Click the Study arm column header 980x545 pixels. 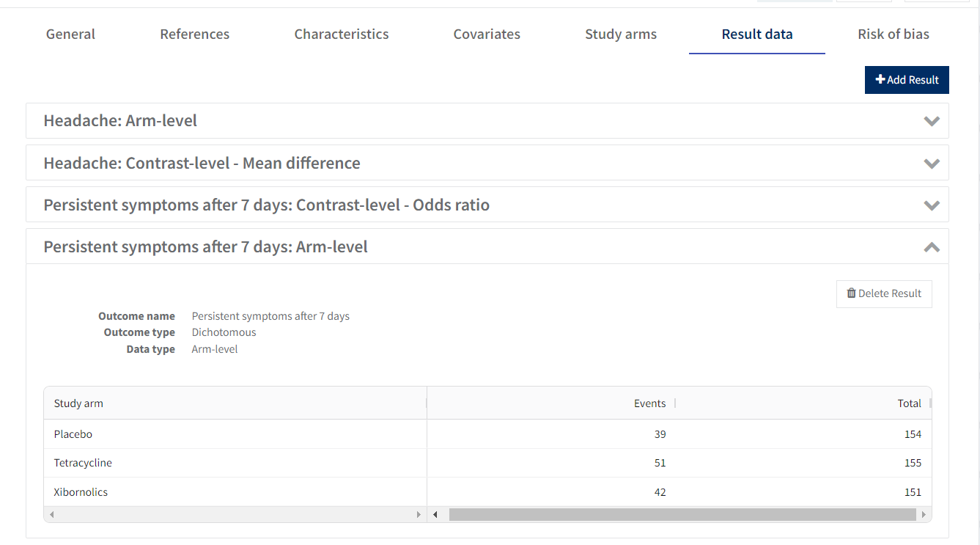pos(78,403)
